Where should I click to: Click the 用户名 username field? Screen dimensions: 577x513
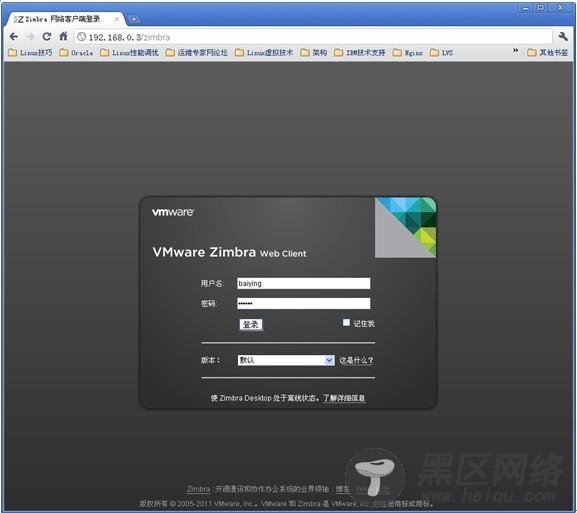(x=304, y=283)
